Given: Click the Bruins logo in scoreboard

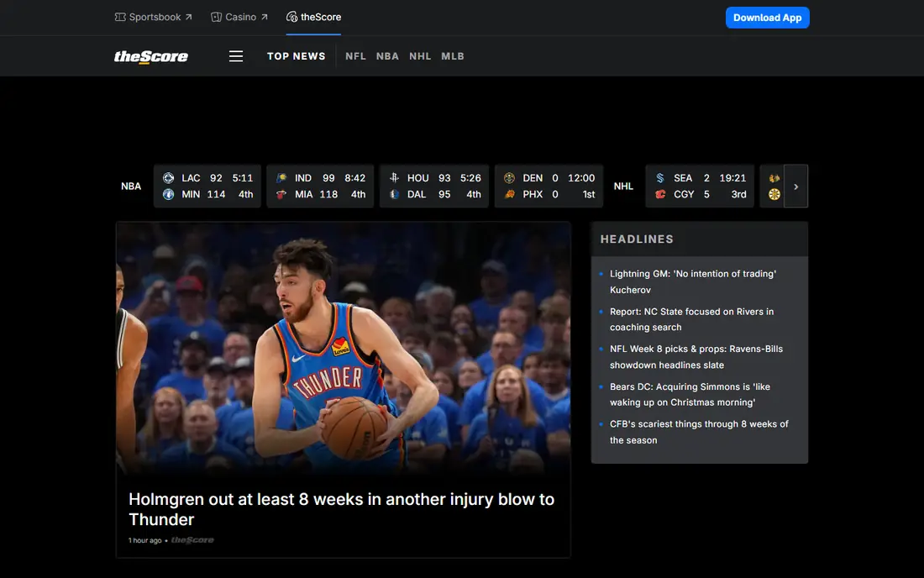Looking at the screenshot, I should click(774, 194).
